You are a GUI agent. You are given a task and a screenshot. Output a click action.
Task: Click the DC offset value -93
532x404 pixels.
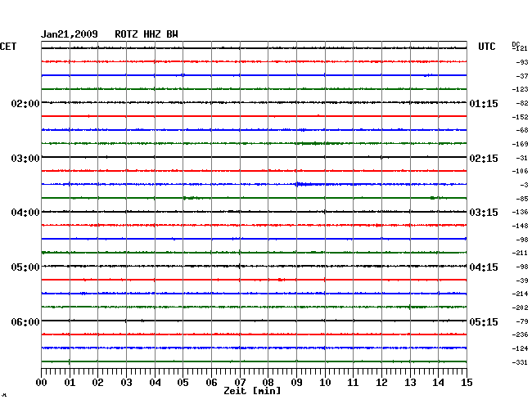[x=522, y=62]
